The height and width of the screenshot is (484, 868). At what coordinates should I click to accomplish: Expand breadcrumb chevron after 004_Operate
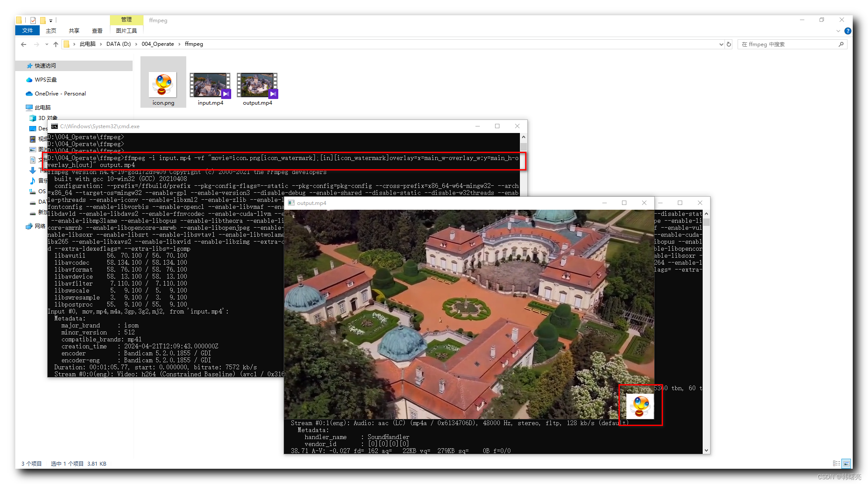tap(179, 44)
